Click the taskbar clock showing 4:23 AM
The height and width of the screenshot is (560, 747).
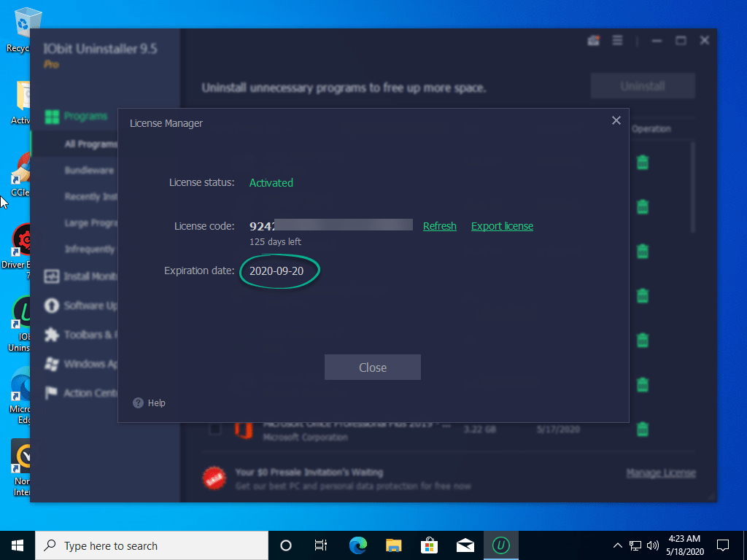click(x=684, y=545)
